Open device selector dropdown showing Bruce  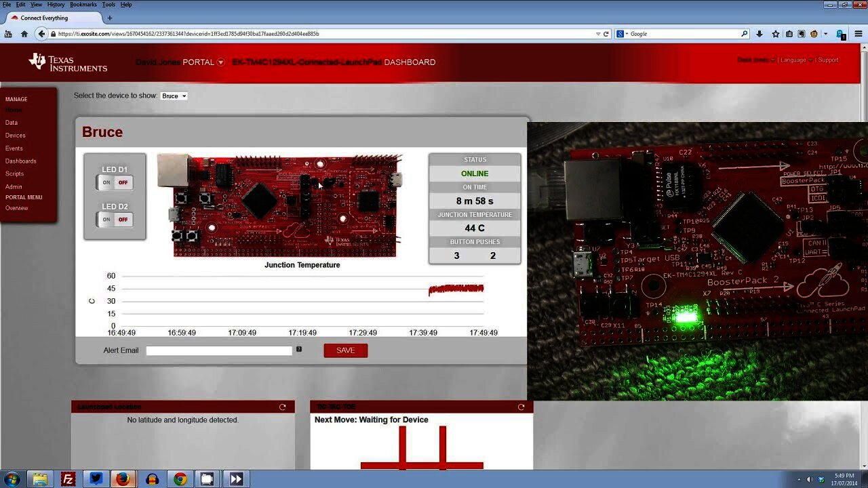pyautogui.click(x=174, y=96)
